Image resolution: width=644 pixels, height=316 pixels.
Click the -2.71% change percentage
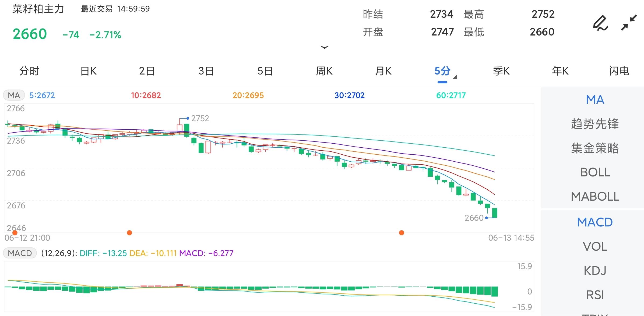tap(105, 35)
